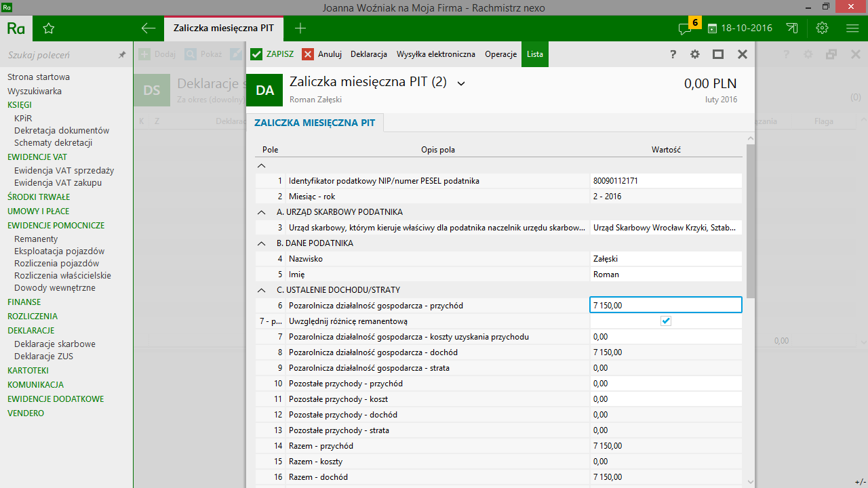868x488 pixels.
Task: Collapse section B. Dane podatnika
Action: click(262, 243)
